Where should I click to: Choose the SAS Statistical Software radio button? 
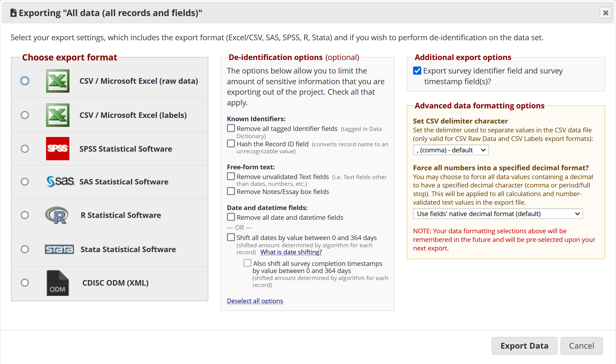(25, 181)
